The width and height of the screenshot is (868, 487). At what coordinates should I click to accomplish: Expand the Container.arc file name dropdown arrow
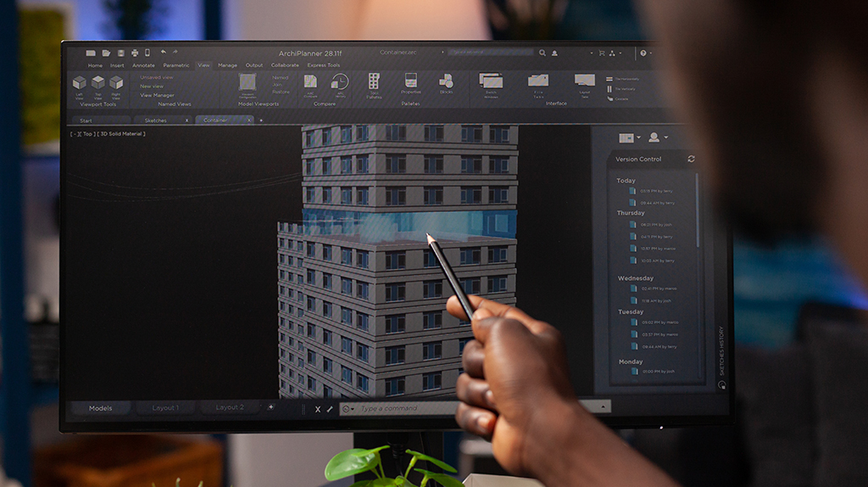click(442, 52)
